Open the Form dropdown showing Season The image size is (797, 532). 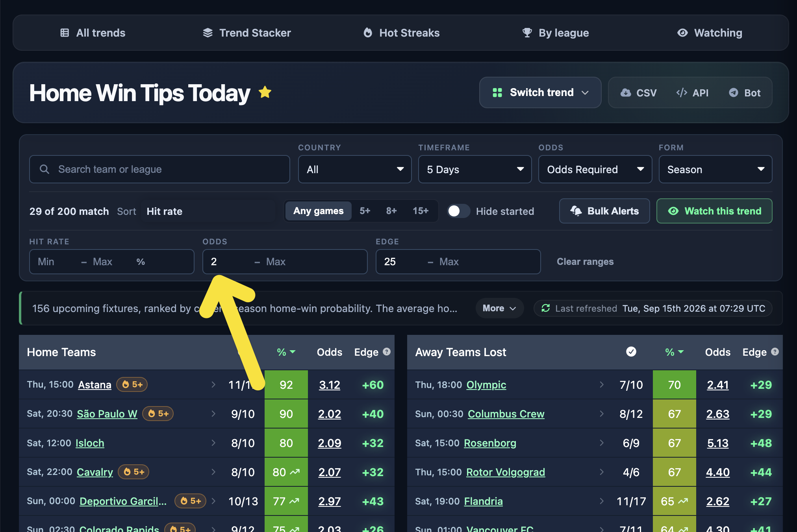tap(715, 169)
